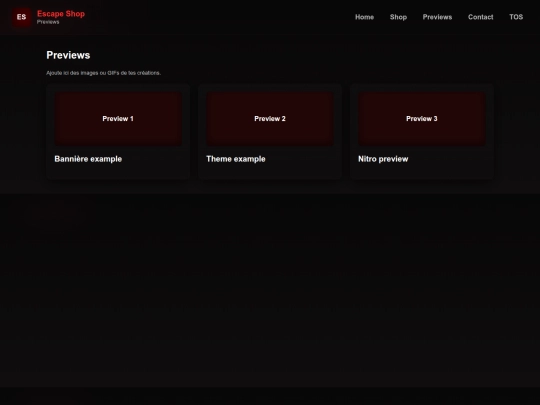The height and width of the screenshot is (405, 540).
Task: Click the ES logo badge
Action: (x=21, y=17)
